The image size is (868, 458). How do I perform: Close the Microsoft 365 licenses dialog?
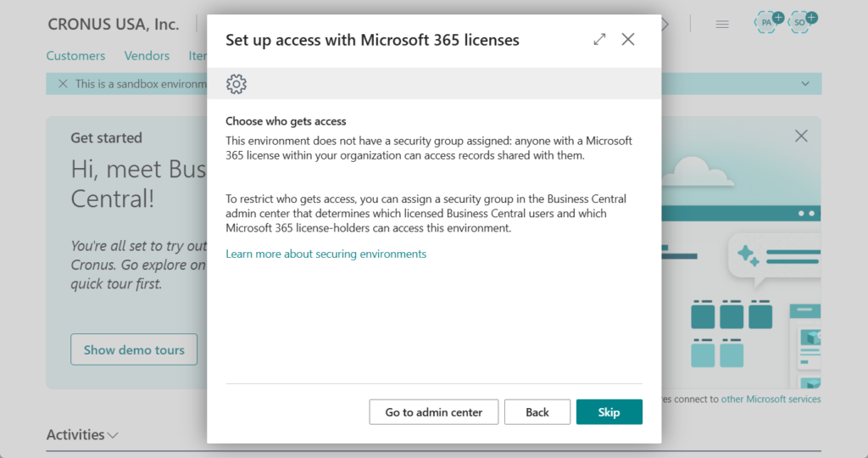click(x=628, y=39)
